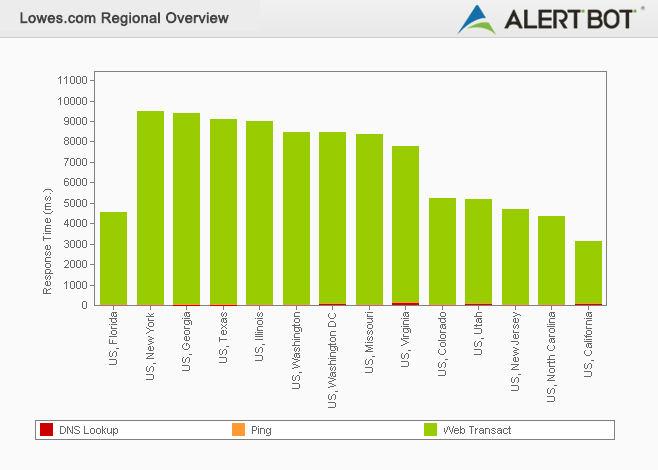Screen dimensions: 658x470
Task: Select the Ping legend label
Action: 261,430
